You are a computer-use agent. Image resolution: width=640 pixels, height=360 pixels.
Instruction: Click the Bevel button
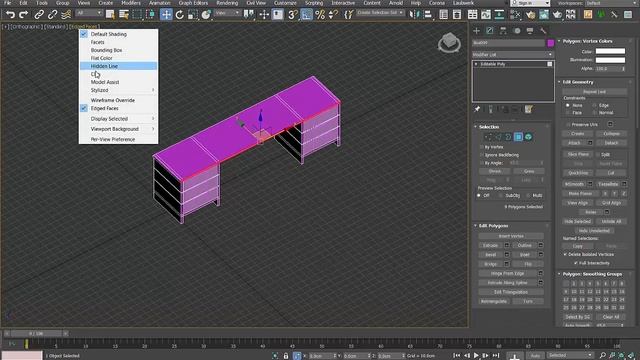point(490,255)
